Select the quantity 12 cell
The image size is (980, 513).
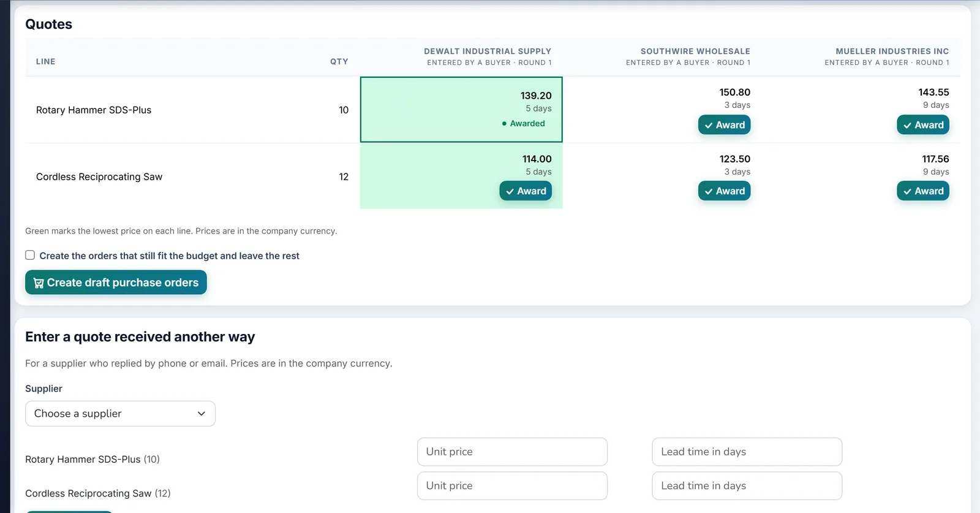tap(344, 177)
